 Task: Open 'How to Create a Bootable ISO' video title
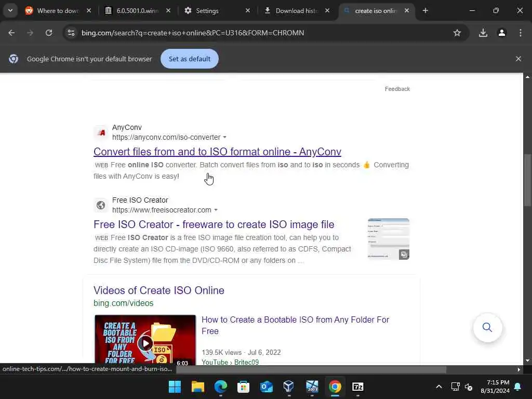tap(295, 325)
